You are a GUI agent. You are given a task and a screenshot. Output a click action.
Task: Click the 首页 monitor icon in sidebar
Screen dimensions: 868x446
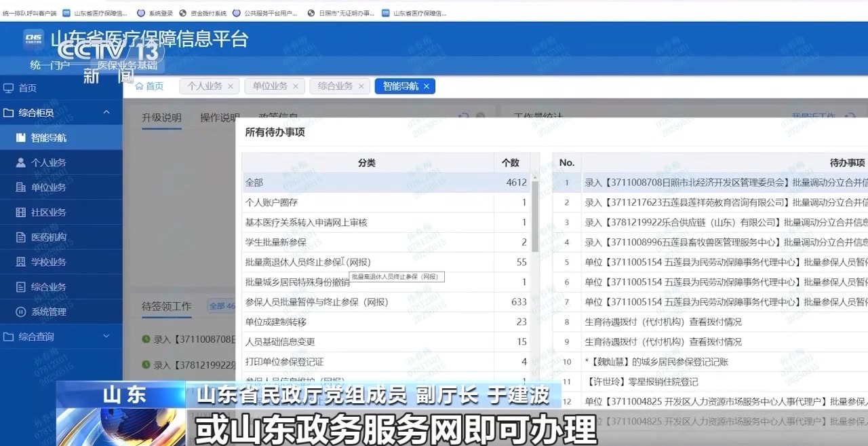tap(9, 88)
